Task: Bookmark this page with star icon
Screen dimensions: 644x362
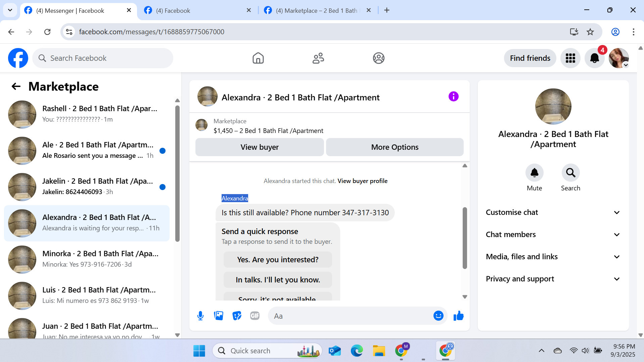Action: 590,32
